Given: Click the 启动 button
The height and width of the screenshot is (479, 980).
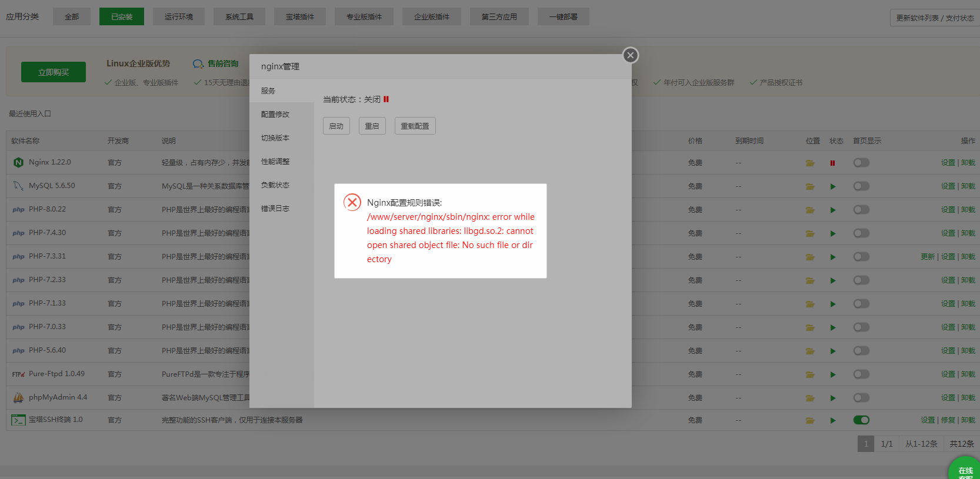Looking at the screenshot, I should pyautogui.click(x=336, y=126).
